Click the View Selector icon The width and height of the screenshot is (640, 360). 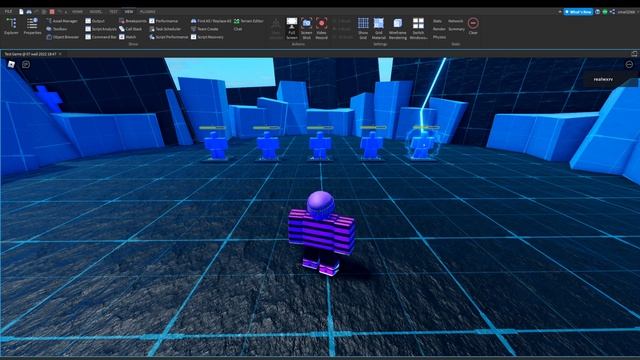(x=276, y=28)
